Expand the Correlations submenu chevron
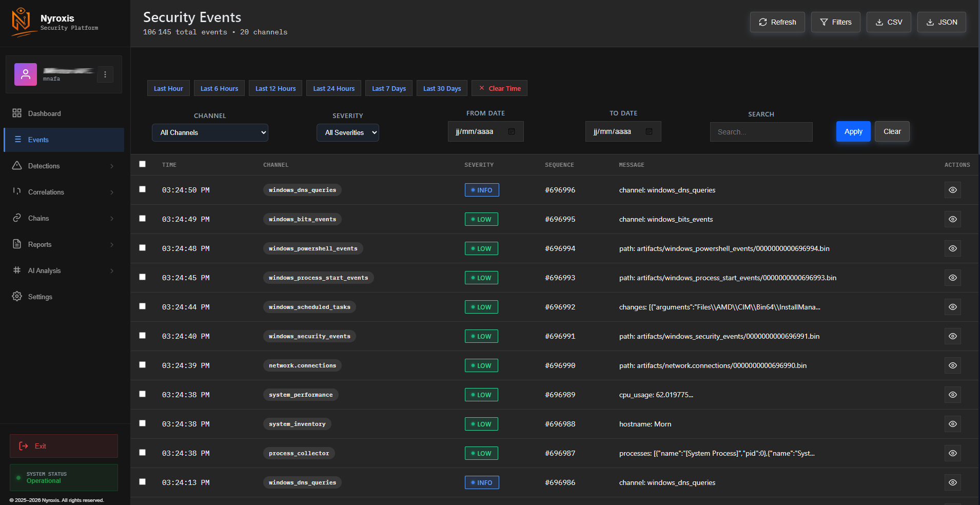This screenshot has height=505, width=980. click(x=112, y=192)
